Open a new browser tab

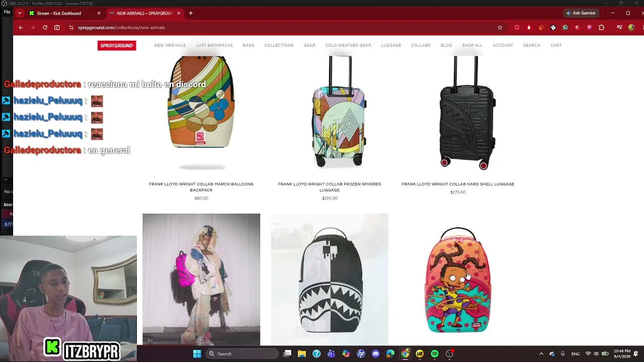[191, 13]
